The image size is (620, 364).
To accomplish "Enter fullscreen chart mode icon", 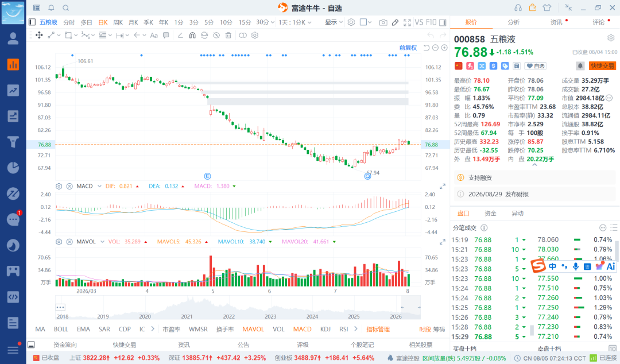I will pyautogui.click(x=407, y=22).
